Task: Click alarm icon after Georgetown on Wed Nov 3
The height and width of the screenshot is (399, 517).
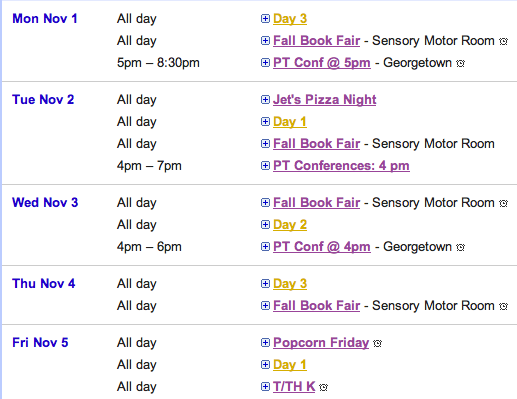Action: (x=460, y=248)
